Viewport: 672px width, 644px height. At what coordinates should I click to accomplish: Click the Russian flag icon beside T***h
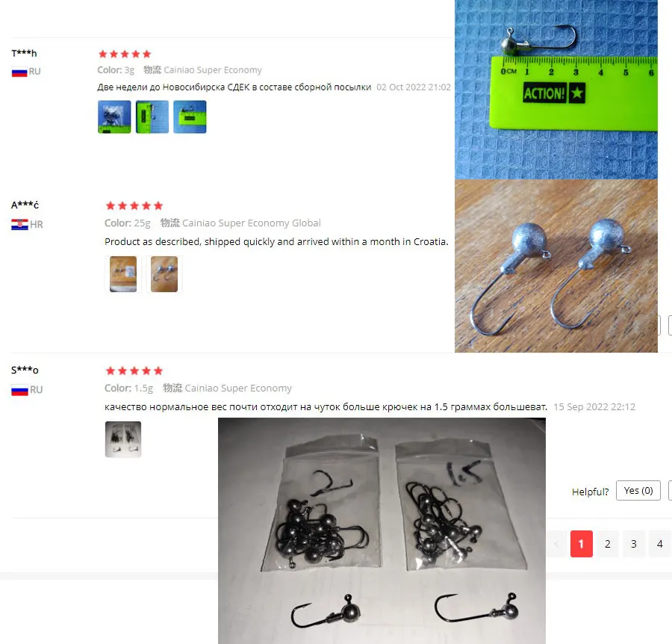pyautogui.click(x=19, y=72)
